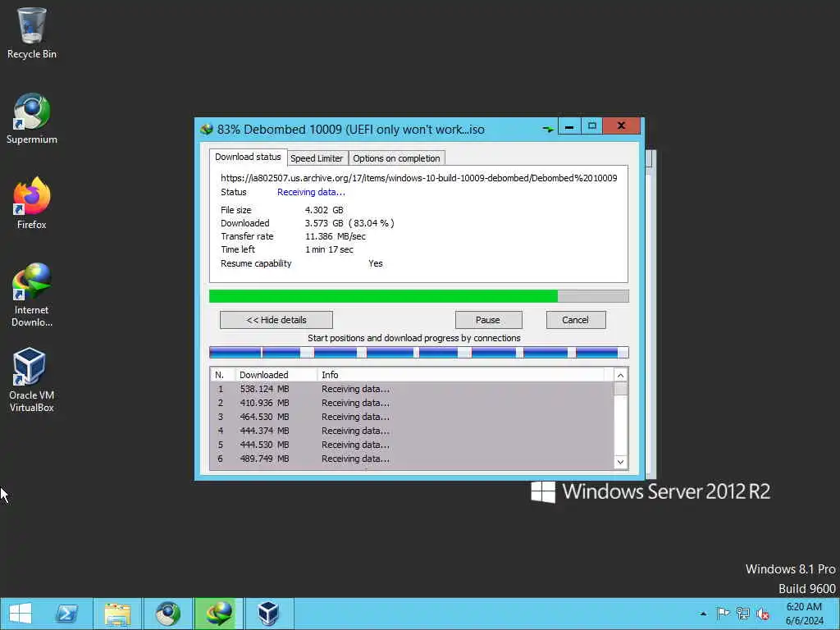
Task: Click the IDM taskbar button
Action: (x=218, y=614)
